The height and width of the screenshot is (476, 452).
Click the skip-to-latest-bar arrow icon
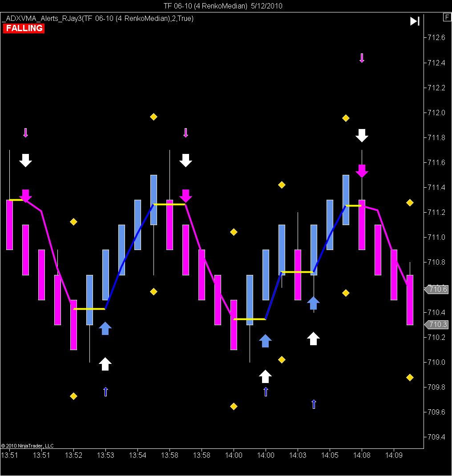tap(415, 21)
